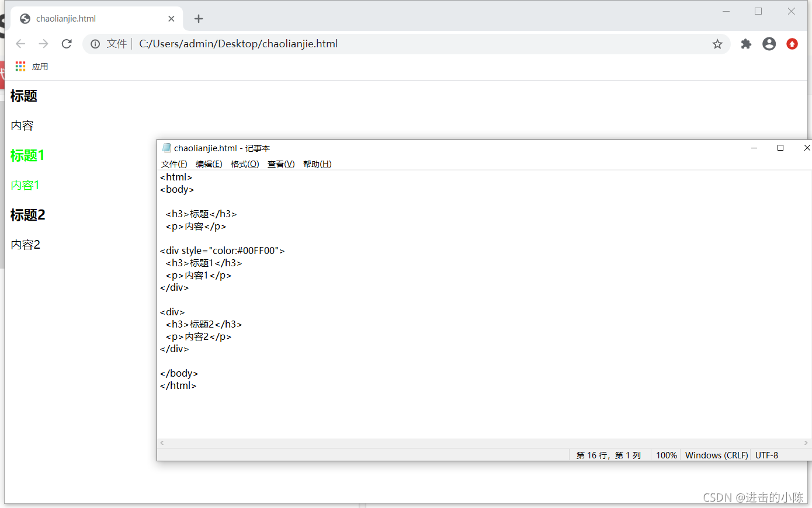Open Notepad 格式(O) menu
This screenshot has height=508, width=812.
coord(245,164)
